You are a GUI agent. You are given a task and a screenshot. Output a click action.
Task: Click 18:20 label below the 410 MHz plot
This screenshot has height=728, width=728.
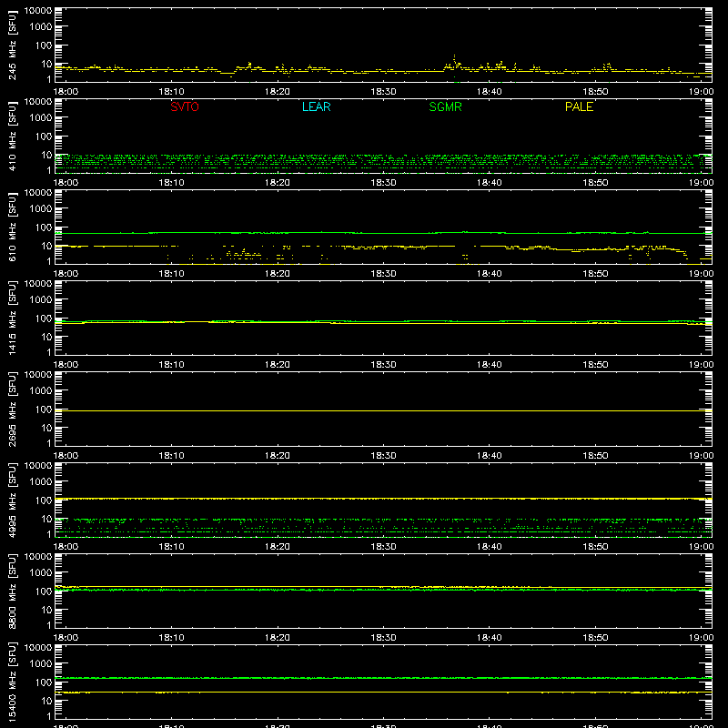pos(278,183)
